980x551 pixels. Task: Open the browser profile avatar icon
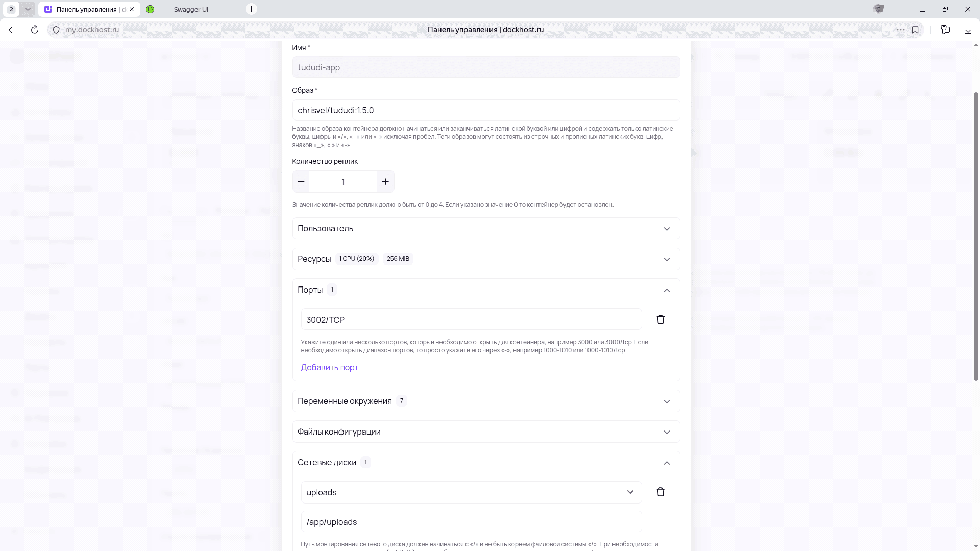pyautogui.click(x=878, y=9)
